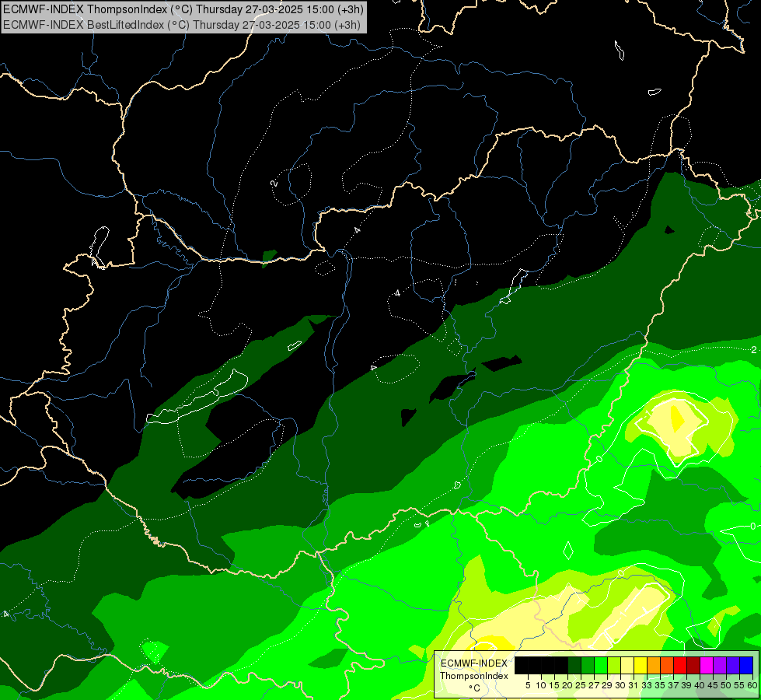Select the purple 45-50 legend swatch
The height and width of the screenshot is (700, 761).
click(720, 665)
